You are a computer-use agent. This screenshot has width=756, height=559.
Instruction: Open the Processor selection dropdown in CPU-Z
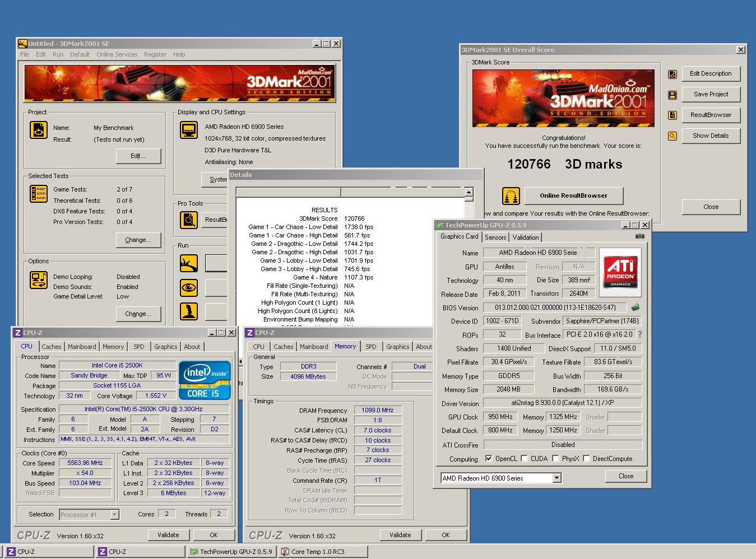click(114, 514)
